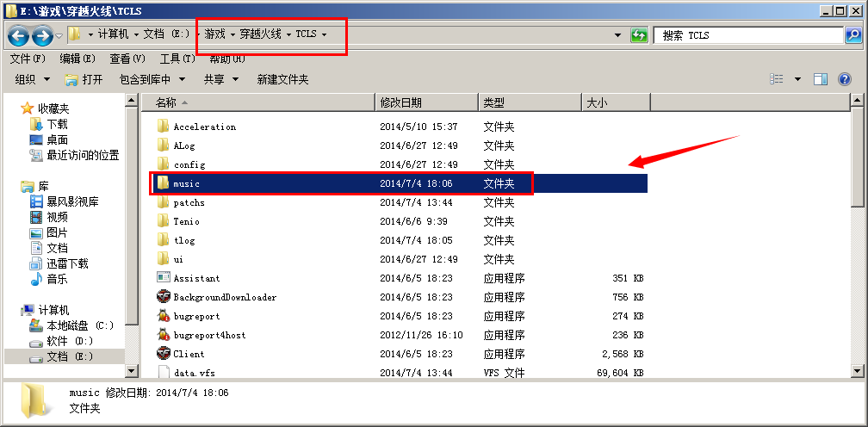
Task: Expand the change view options dropdown arrow
Action: 797,79
